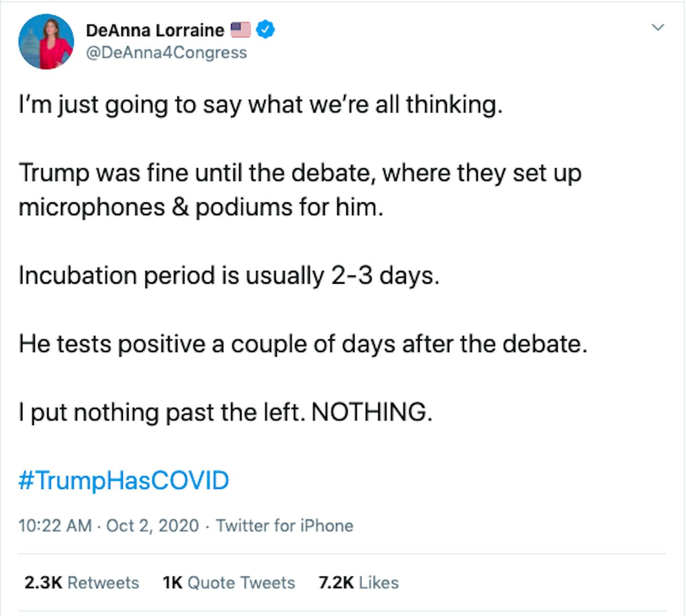Click the "Incubation period is usually 2-3 days" line
Viewport: 686px width, 616px height.
(229, 275)
